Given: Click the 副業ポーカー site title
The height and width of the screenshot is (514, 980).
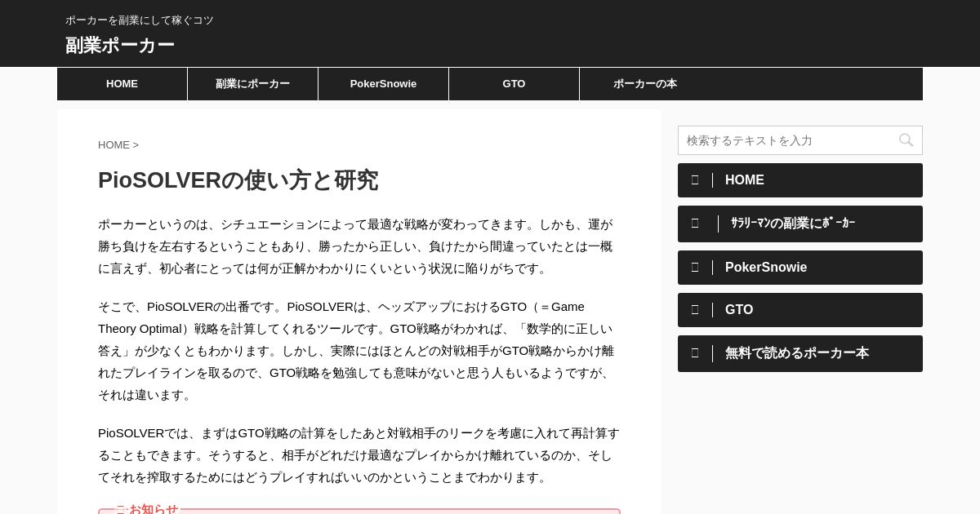Looking at the screenshot, I should [120, 46].
